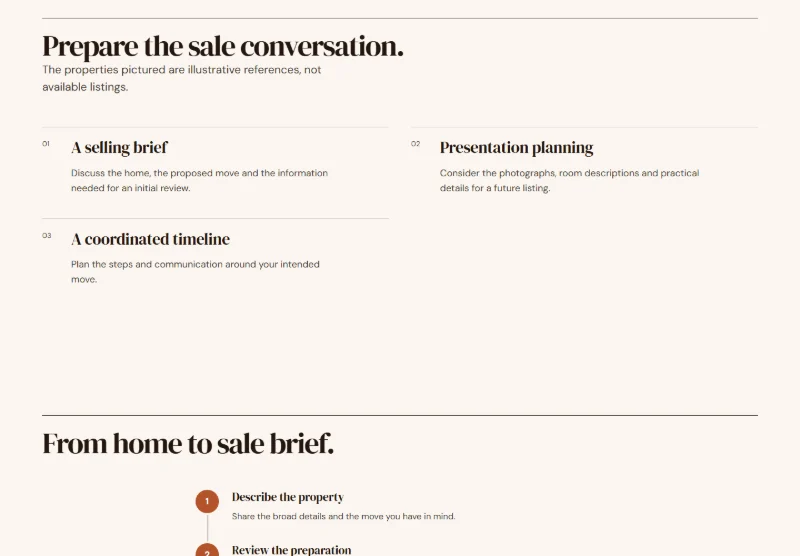
Task: Click the step 2 circle marker
Action: pyautogui.click(x=207, y=549)
